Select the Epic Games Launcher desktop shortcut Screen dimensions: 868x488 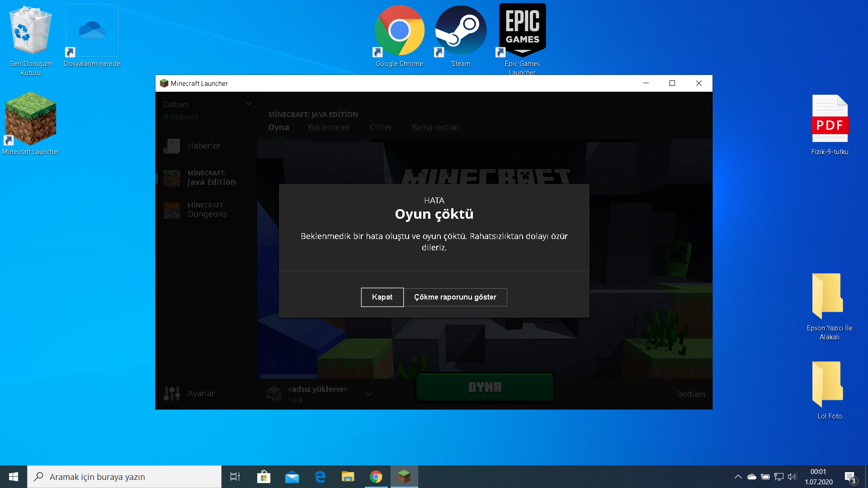[522, 40]
